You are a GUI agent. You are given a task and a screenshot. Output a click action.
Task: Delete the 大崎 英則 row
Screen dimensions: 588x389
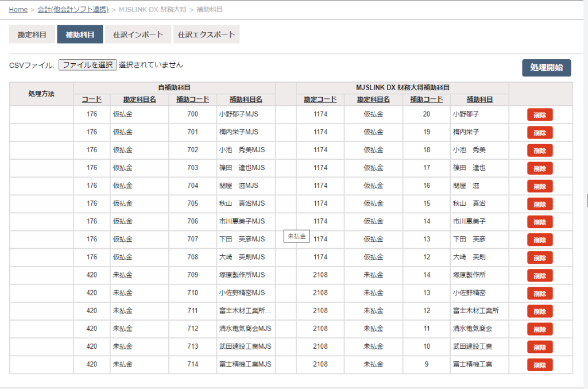click(540, 258)
